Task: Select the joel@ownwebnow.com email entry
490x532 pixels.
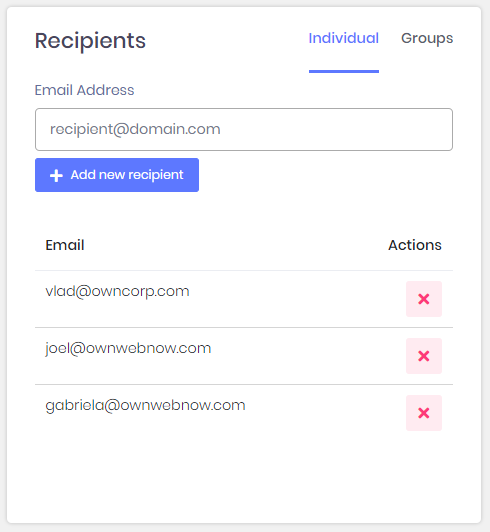Action: (x=128, y=348)
